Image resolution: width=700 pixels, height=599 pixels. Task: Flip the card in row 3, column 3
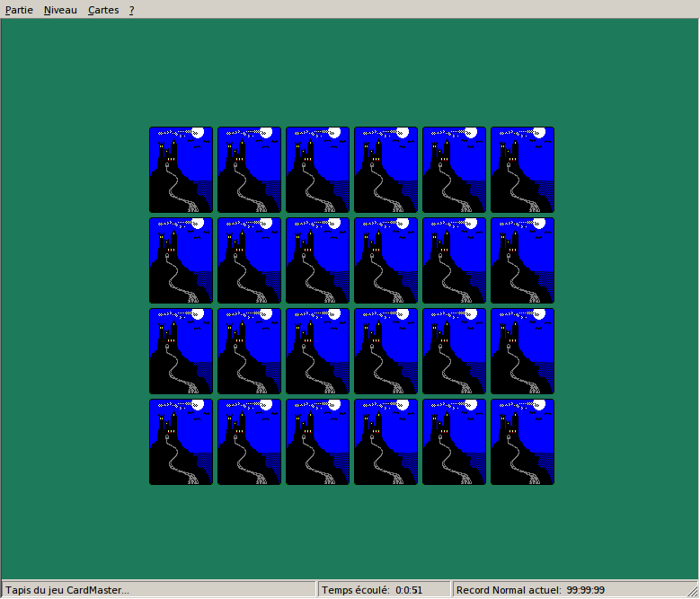317,351
